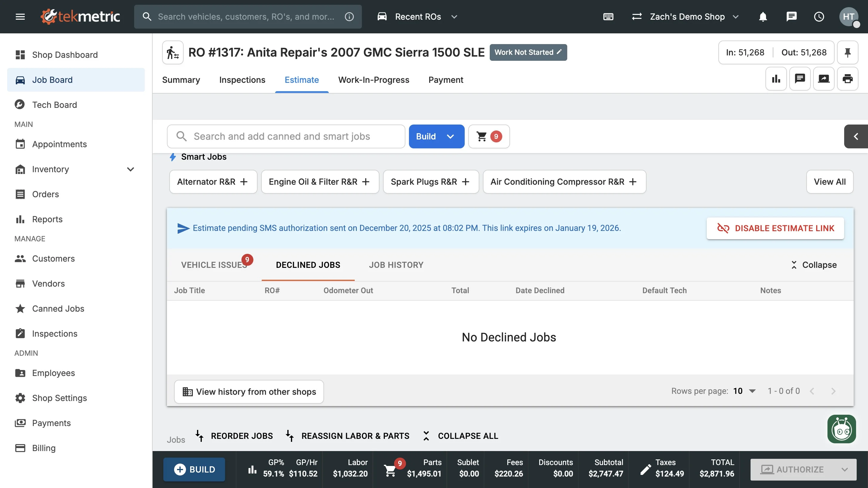Open the shopping cart with 9 items

(489, 136)
